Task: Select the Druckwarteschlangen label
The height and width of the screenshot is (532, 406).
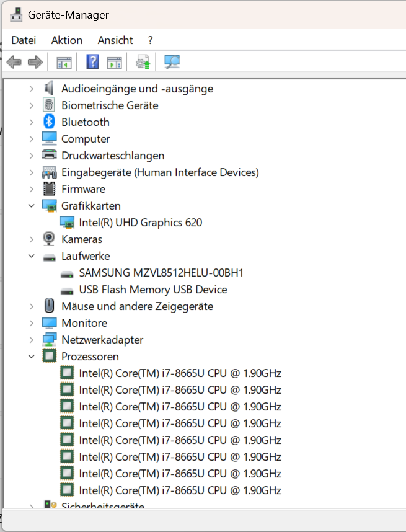Action: coord(113,156)
